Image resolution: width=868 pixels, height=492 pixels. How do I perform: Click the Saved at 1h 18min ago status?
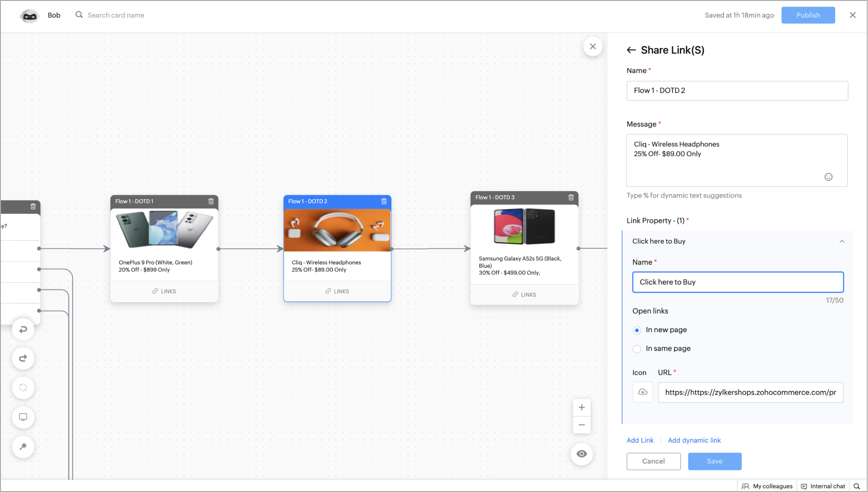coord(739,15)
